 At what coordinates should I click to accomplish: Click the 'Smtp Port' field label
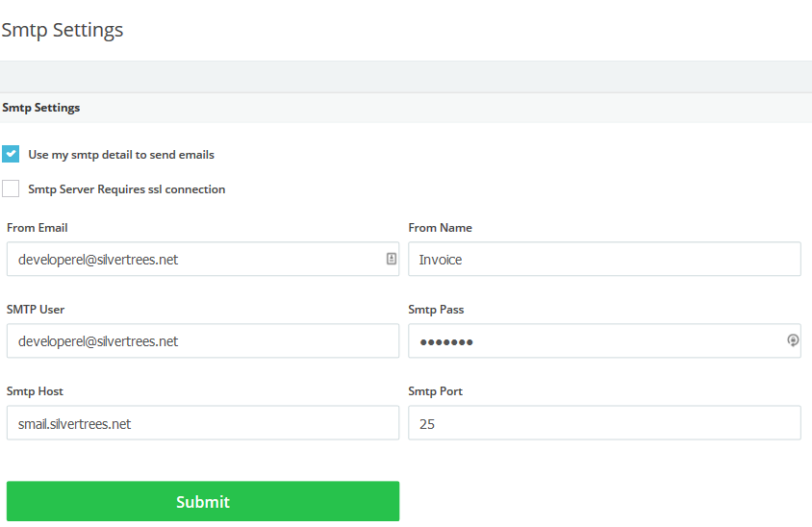[x=436, y=391]
